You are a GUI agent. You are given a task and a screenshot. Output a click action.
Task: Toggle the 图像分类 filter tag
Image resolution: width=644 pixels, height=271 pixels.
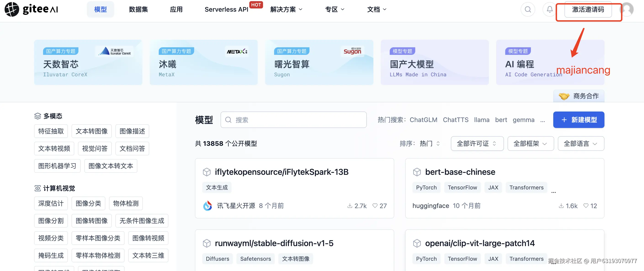[x=88, y=203]
